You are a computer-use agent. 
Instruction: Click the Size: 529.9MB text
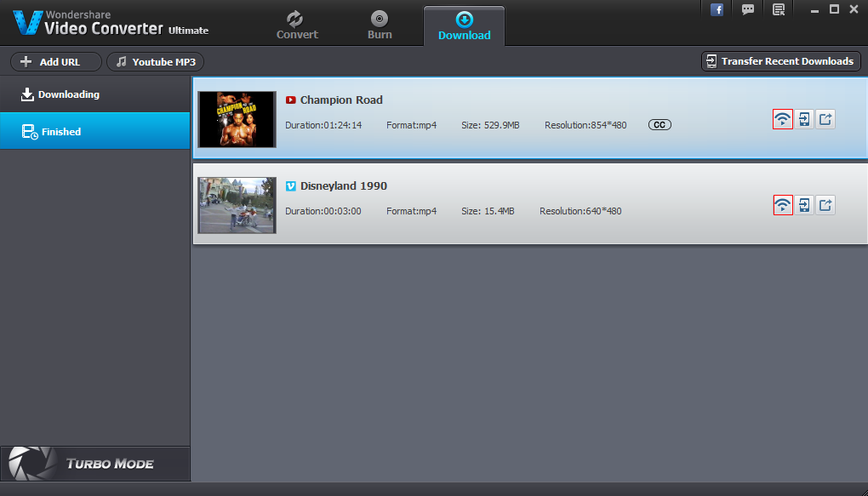point(490,125)
